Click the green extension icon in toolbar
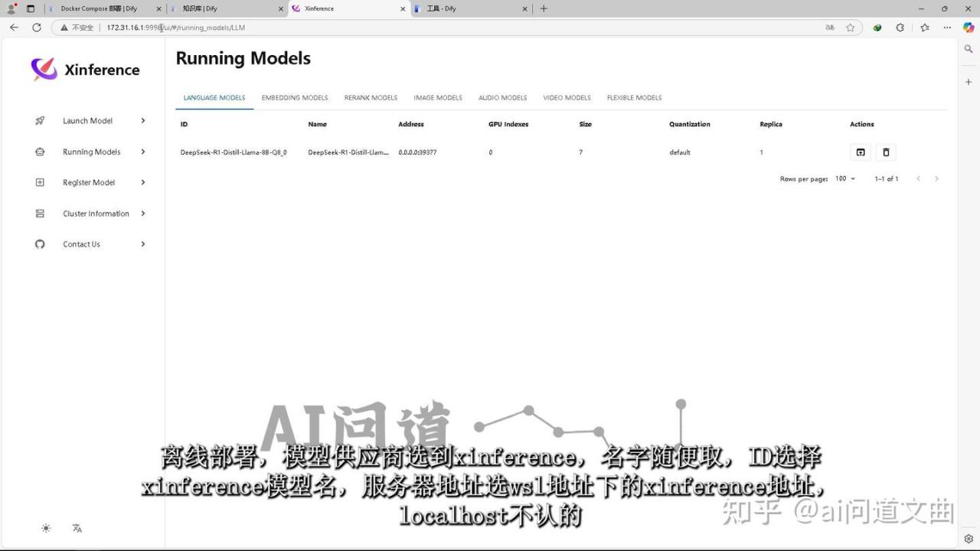 click(877, 28)
